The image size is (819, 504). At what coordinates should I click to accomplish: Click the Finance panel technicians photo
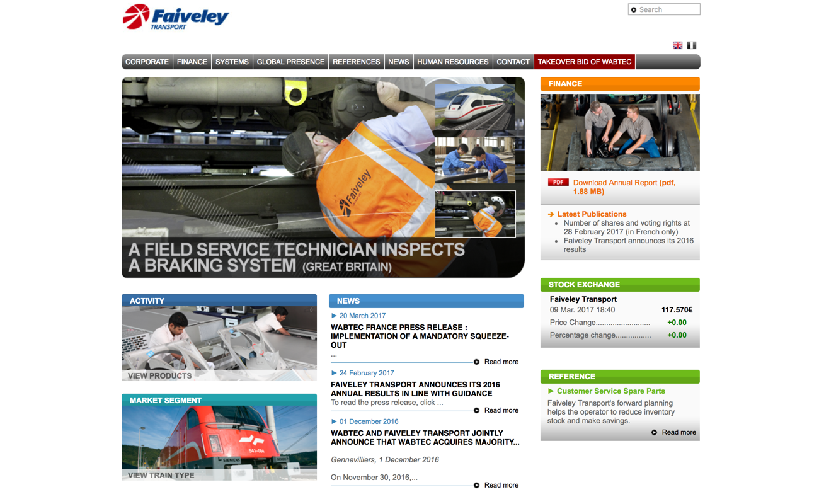pyautogui.click(x=620, y=132)
